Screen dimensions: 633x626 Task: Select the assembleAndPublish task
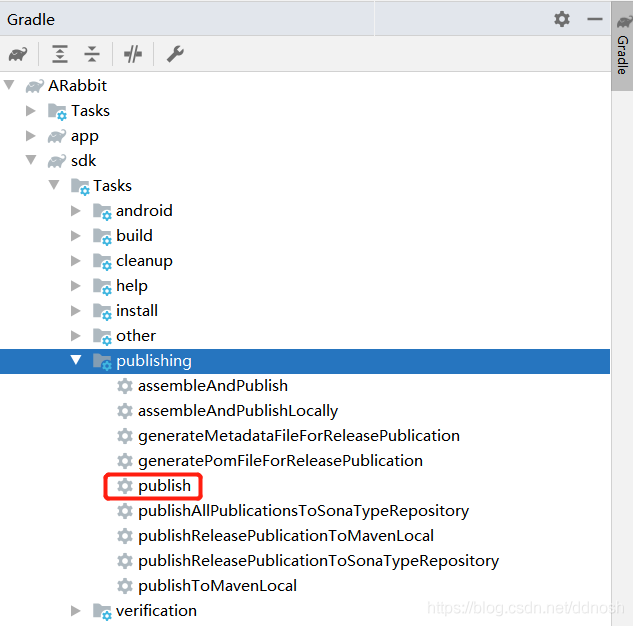(213, 386)
